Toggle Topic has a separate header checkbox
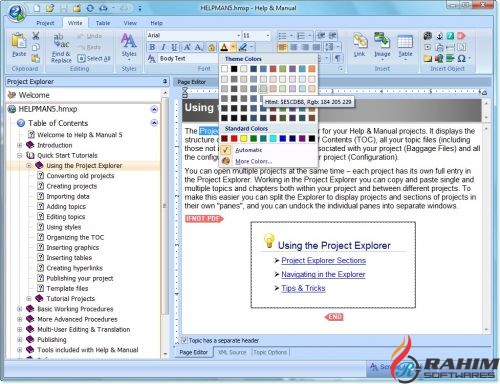 coord(184,340)
